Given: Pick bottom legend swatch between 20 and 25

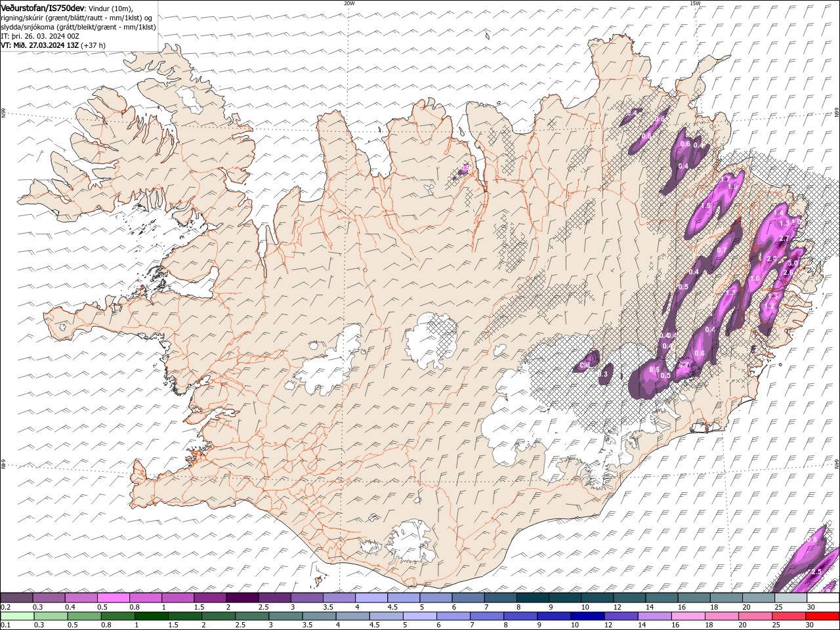Looking at the screenshot, I should point(755,616).
